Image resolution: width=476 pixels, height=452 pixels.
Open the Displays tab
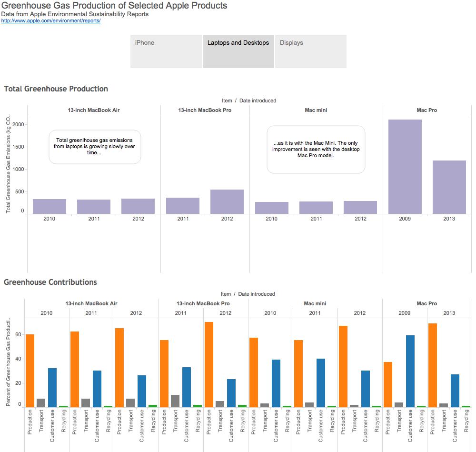[x=310, y=51]
